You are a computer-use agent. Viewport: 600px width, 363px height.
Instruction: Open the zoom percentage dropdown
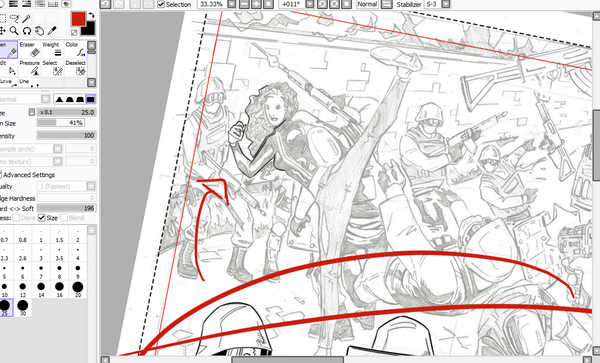232,4
